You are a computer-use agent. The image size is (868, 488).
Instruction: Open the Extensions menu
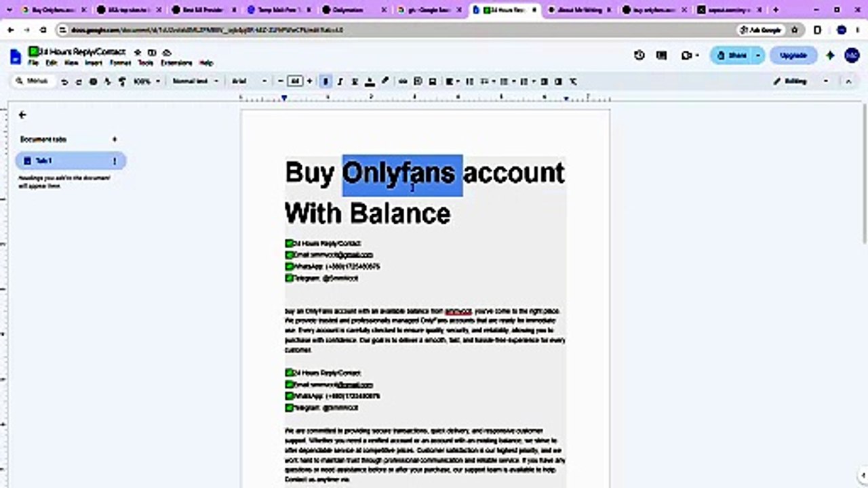(176, 63)
